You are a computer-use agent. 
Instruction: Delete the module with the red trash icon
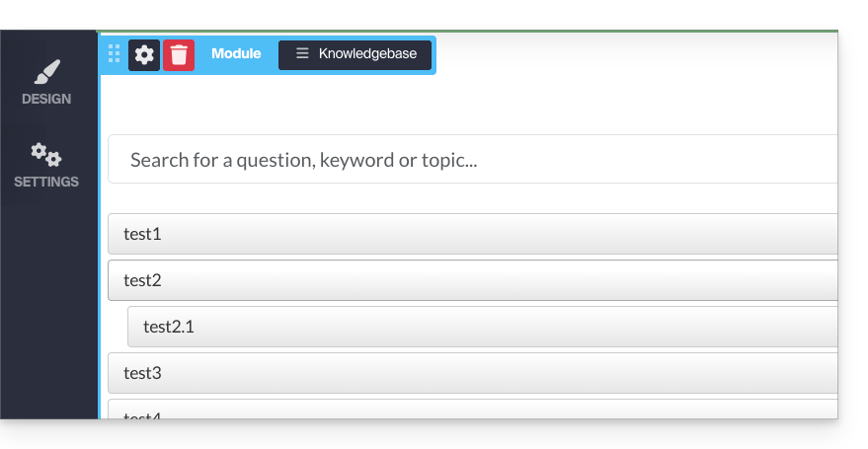(x=179, y=54)
